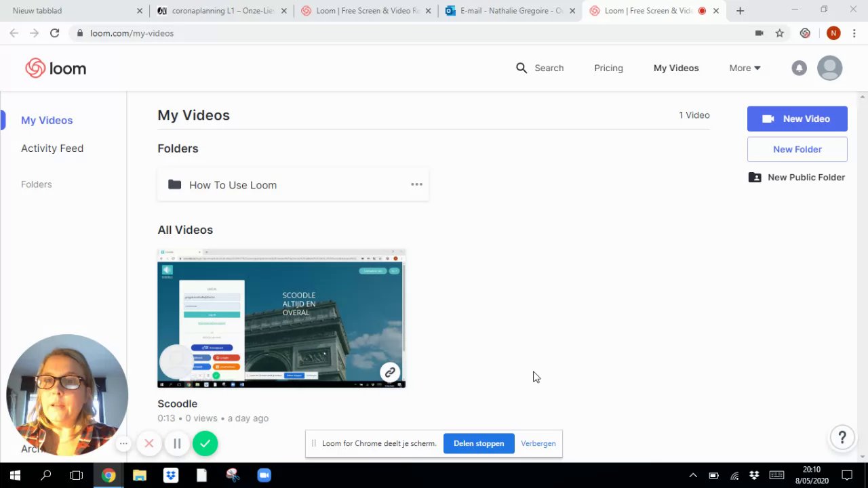Open Dropbox from taskbar
The height and width of the screenshot is (488, 868).
tap(170, 475)
